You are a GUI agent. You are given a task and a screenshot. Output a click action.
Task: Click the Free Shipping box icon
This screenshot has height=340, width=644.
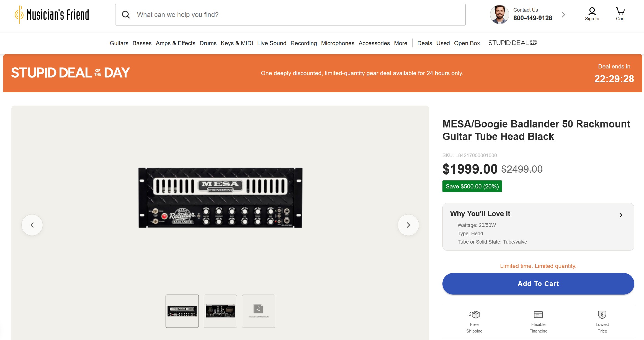tap(474, 315)
